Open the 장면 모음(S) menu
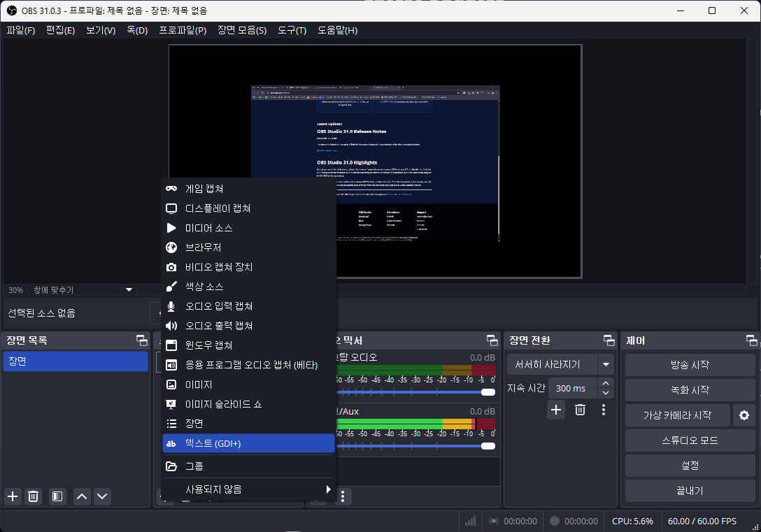 point(242,31)
